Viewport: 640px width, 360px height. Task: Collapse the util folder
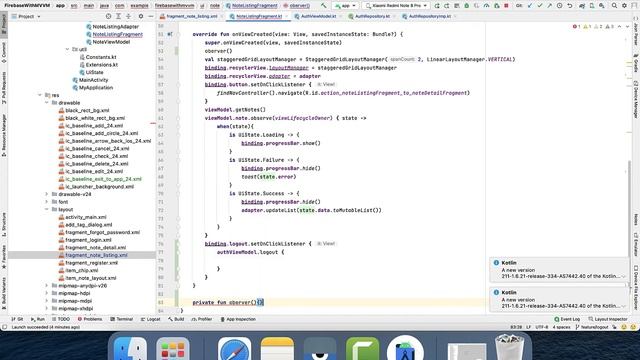(67, 49)
